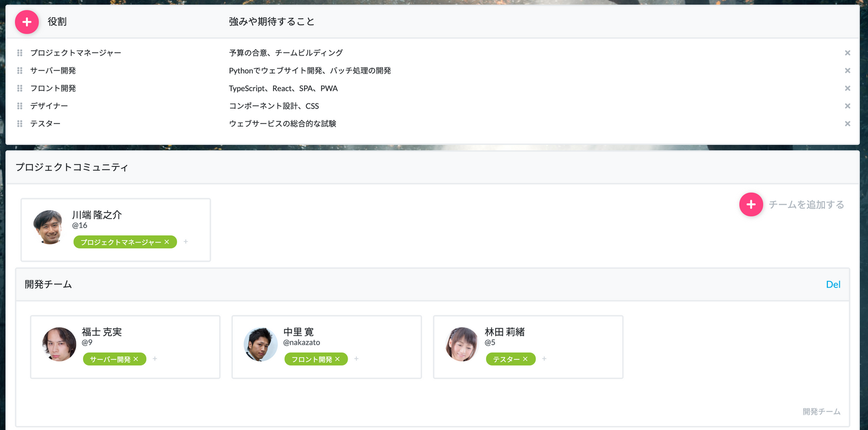Add a role tag to 林田 莉緒
868x430 pixels.
tap(544, 359)
